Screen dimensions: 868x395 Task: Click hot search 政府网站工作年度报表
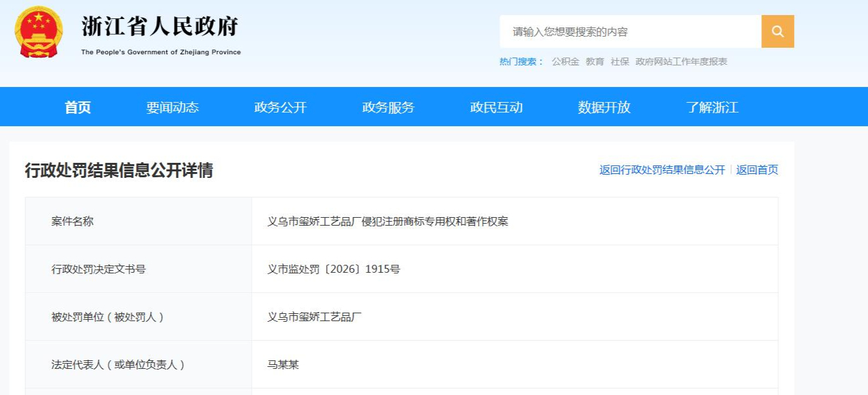(x=681, y=61)
